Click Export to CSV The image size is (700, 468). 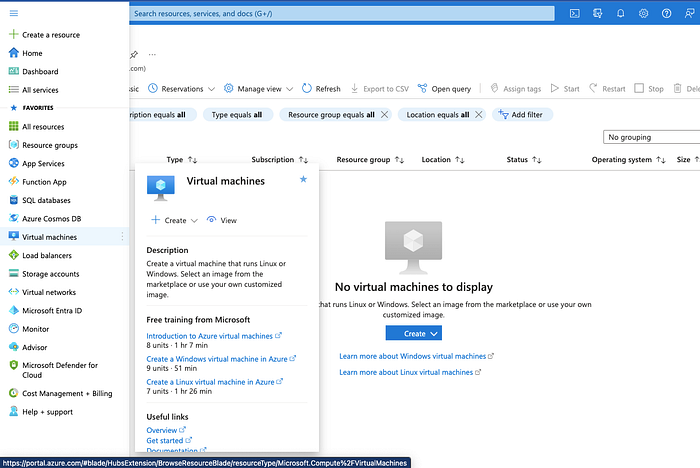tap(379, 89)
